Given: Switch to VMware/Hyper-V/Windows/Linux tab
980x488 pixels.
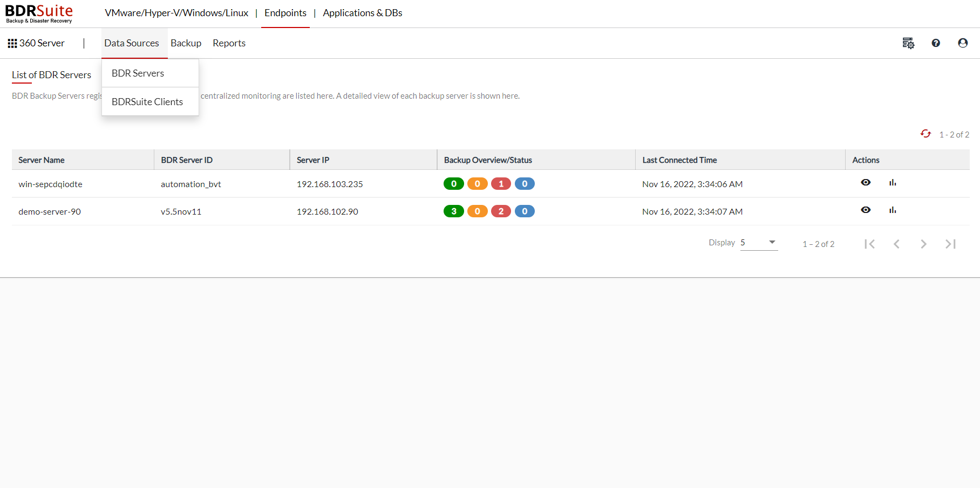Looking at the screenshot, I should point(176,13).
